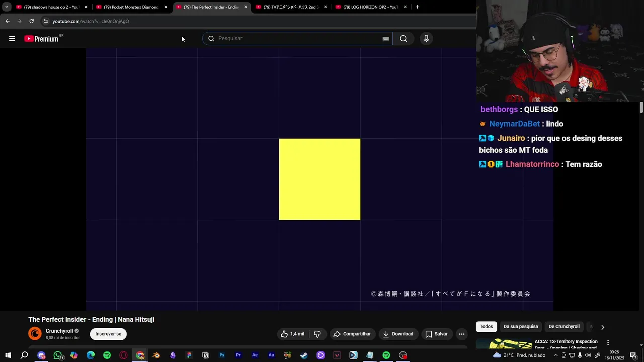Open the Windows notification center
The height and width of the screenshot is (362, 644).
coord(633,355)
